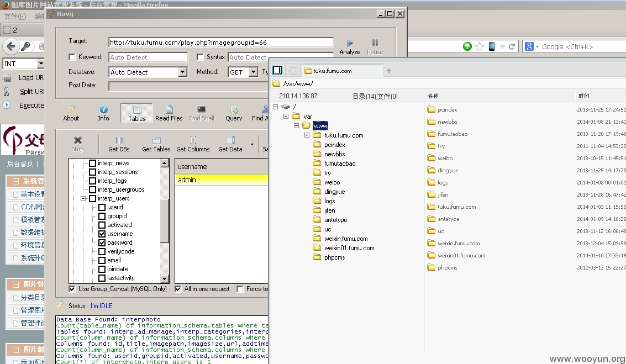This screenshot has height=364, width=626.
Task: Click the Target URL input field
Action: click(x=221, y=43)
